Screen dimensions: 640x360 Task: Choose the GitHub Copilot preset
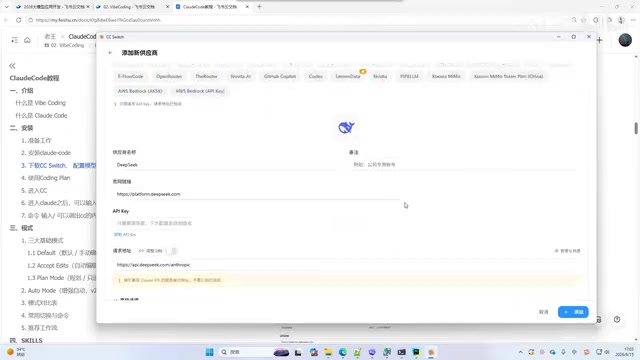tap(280, 76)
